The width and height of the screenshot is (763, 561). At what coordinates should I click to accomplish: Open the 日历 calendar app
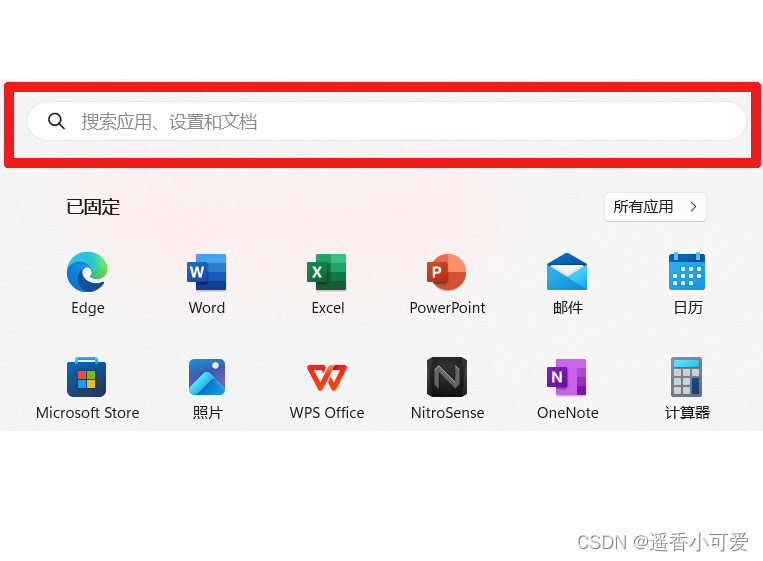click(688, 284)
